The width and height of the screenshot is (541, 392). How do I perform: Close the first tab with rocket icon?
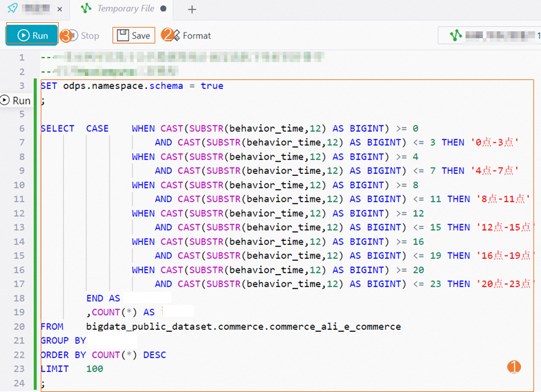[x=59, y=9]
